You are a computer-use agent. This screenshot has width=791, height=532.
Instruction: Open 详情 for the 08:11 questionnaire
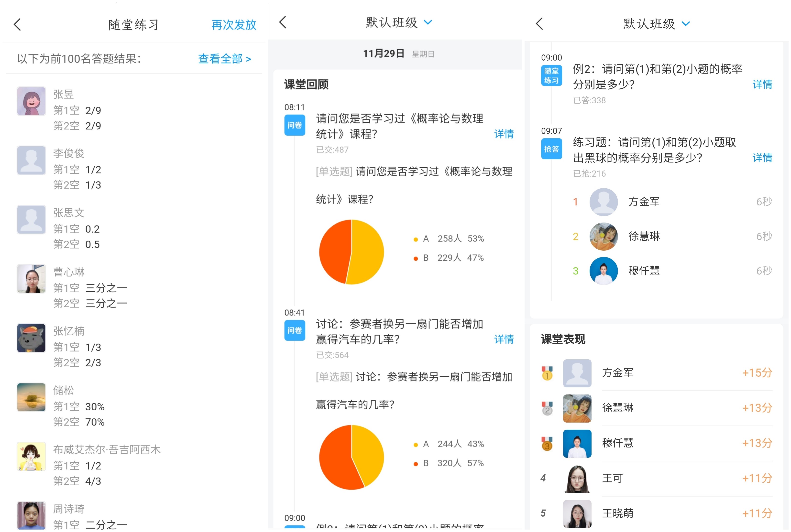[x=504, y=134]
